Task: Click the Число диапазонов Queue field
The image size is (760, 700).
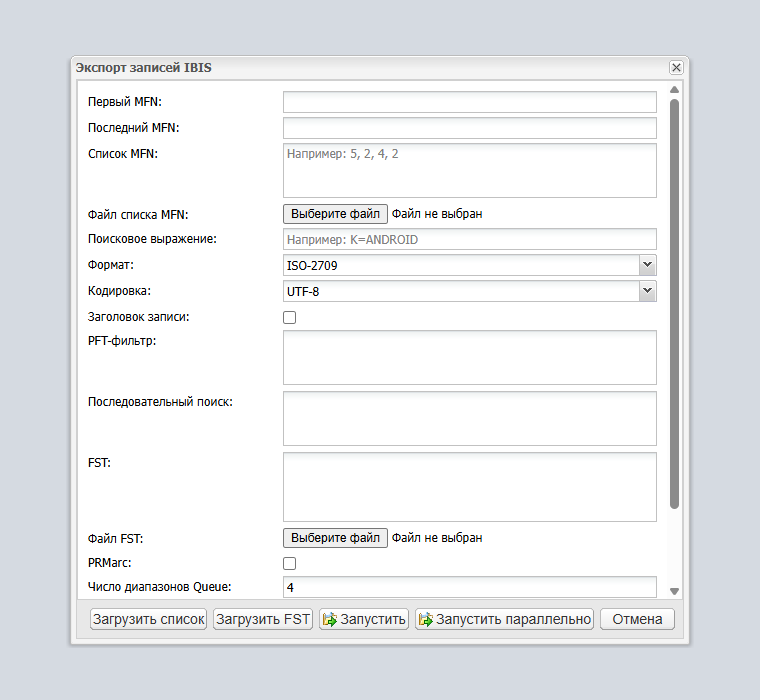Action: [470, 587]
